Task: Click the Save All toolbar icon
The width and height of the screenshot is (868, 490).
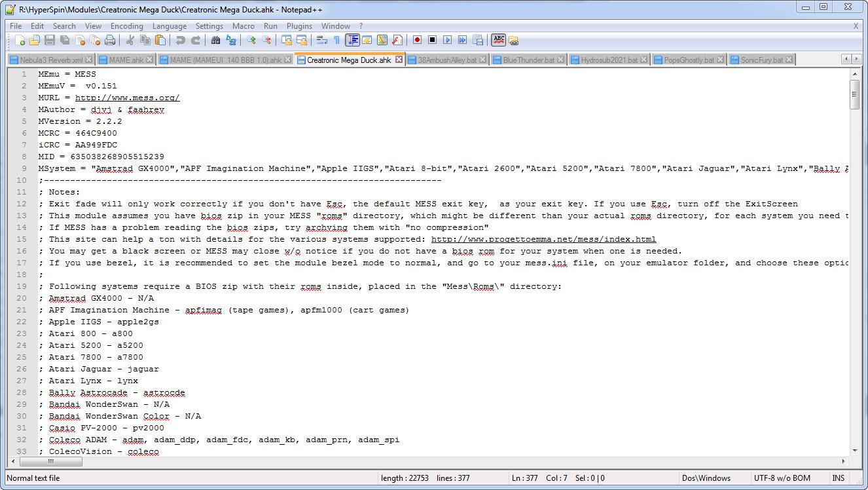Action: [x=64, y=40]
